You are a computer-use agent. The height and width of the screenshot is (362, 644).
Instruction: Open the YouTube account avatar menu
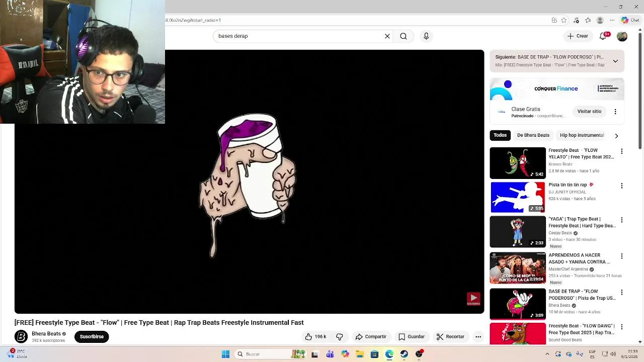pyautogui.click(x=622, y=36)
